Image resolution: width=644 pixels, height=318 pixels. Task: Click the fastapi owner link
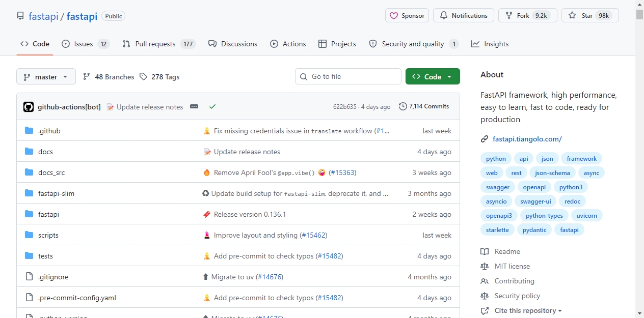(43, 16)
